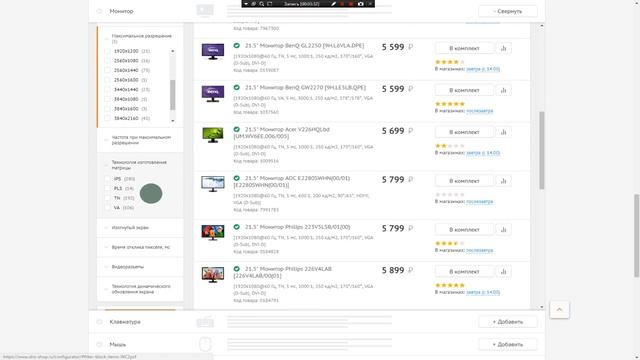
Task: Take screenshot with recorder camera icon
Action: point(360,4)
